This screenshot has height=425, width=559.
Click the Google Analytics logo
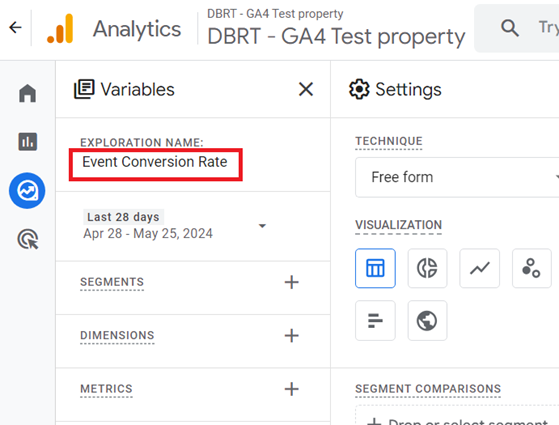pos(60,29)
